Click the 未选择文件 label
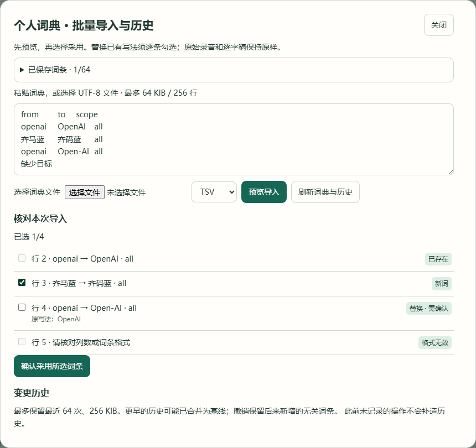Screen dimensions: 476x448 (126, 192)
